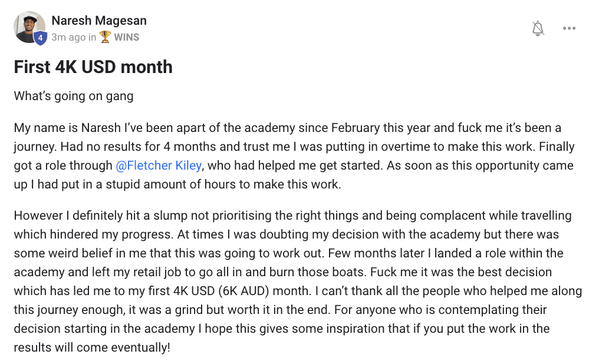Open the three-dot more options menu
This screenshot has height=364, width=599.
tap(569, 28)
